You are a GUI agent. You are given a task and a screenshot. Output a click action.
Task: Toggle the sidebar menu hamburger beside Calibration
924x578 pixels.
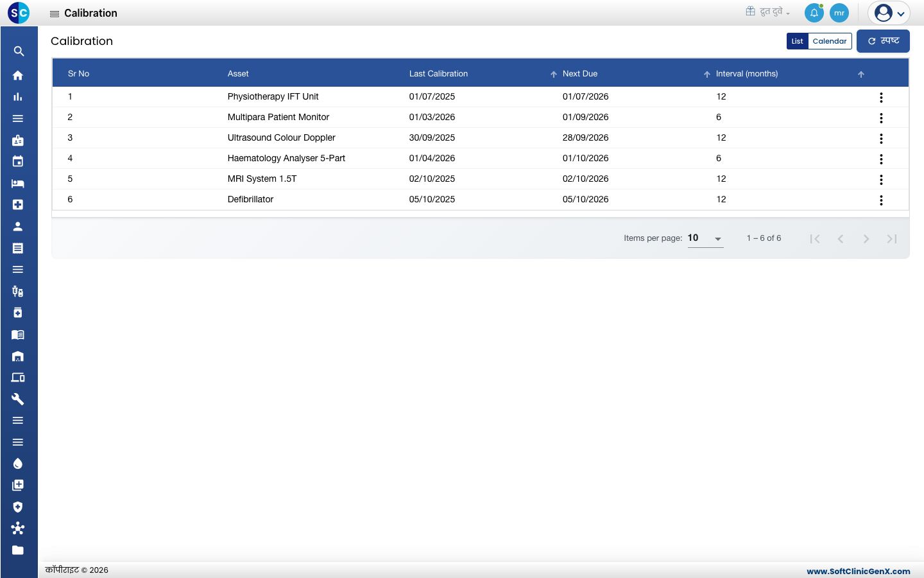tap(55, 13)
